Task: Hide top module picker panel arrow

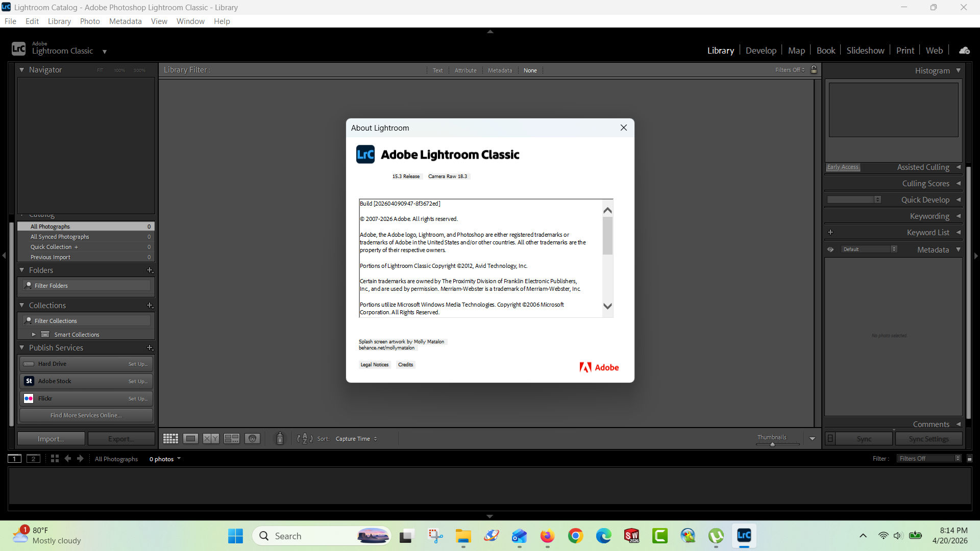Action: pyautogui.click(x=490, y=32)
